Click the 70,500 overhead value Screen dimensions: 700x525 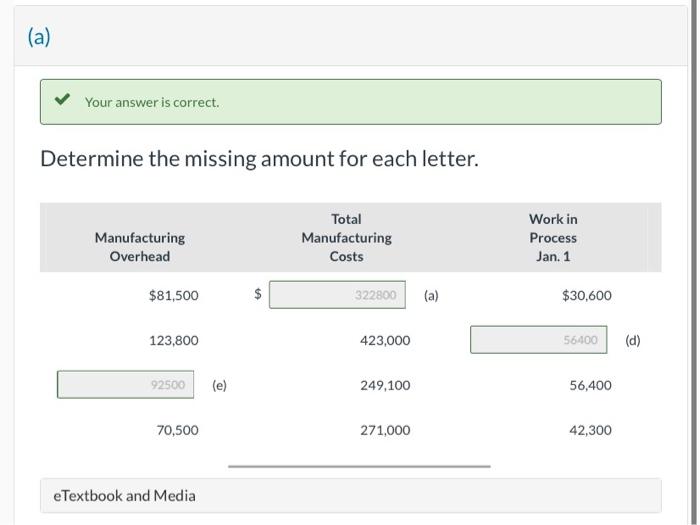tap(178, 431)
